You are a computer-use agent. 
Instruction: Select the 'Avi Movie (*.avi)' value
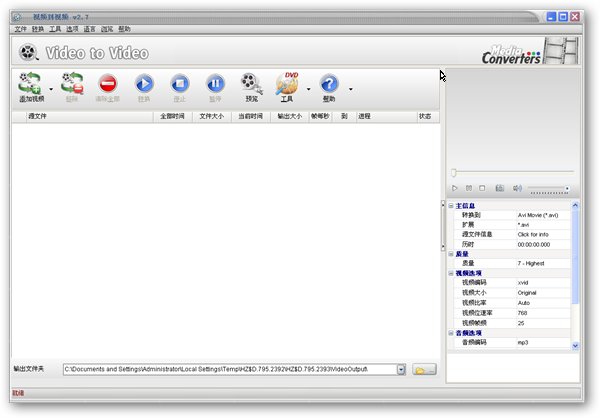(x=538, y=215)
